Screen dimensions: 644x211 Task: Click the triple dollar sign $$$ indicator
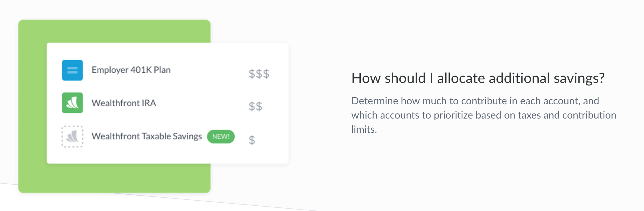coord(259,74)
